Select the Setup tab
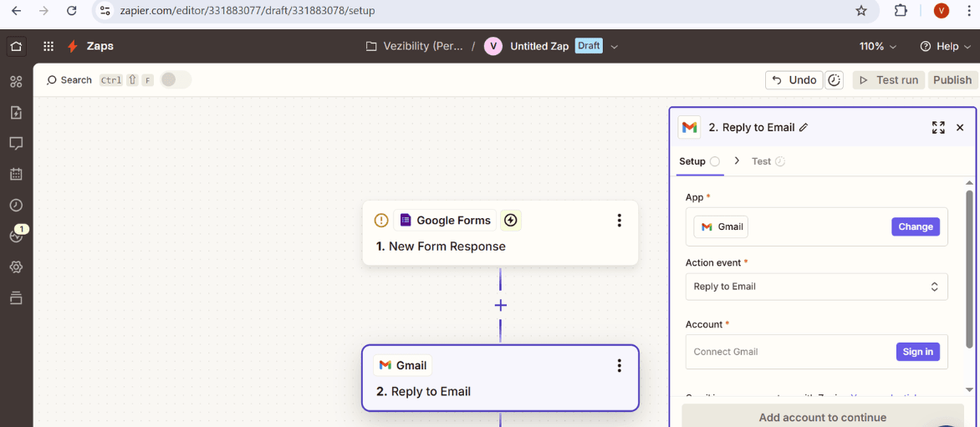 coord(692,161)
